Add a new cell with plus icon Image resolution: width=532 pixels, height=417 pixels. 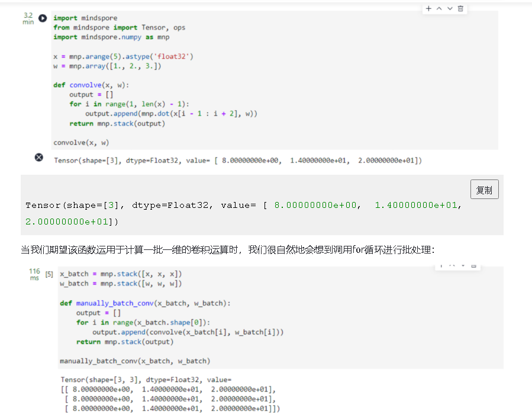click(428, 8)
